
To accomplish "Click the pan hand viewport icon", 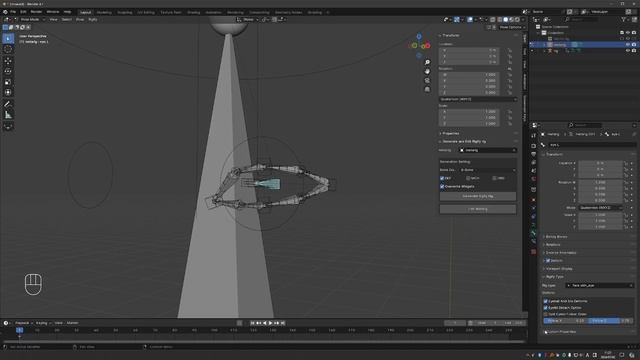I will pyautogui.click(x=427, y=71).
